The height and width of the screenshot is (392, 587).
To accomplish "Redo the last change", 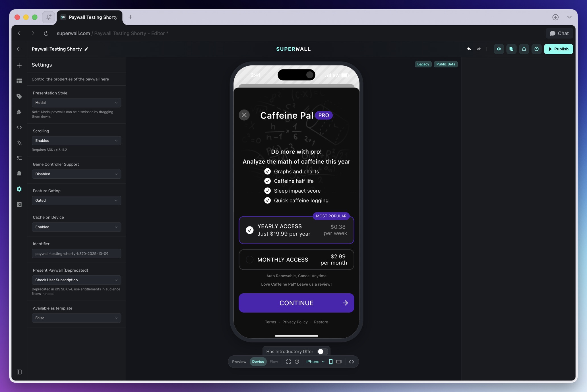I will (x=479, y=49).
